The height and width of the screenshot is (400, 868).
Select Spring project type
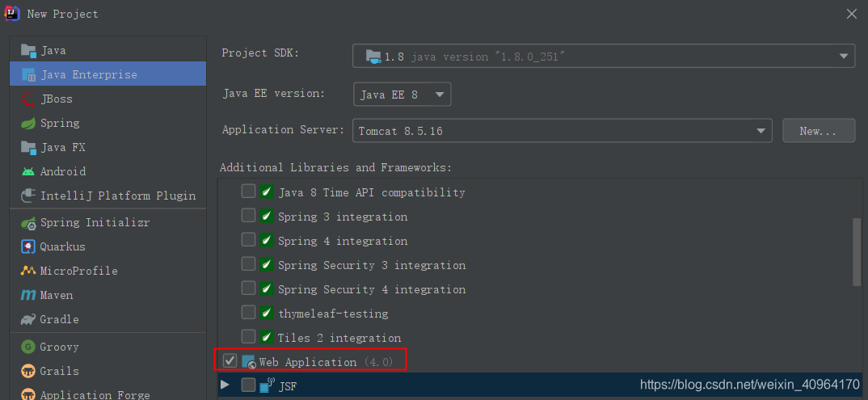tap(108, 124)
